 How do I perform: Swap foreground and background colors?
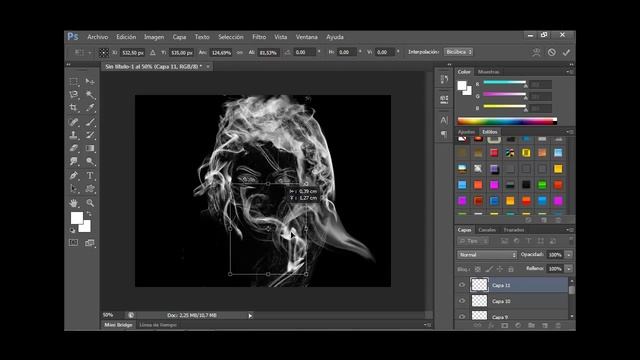89,214
